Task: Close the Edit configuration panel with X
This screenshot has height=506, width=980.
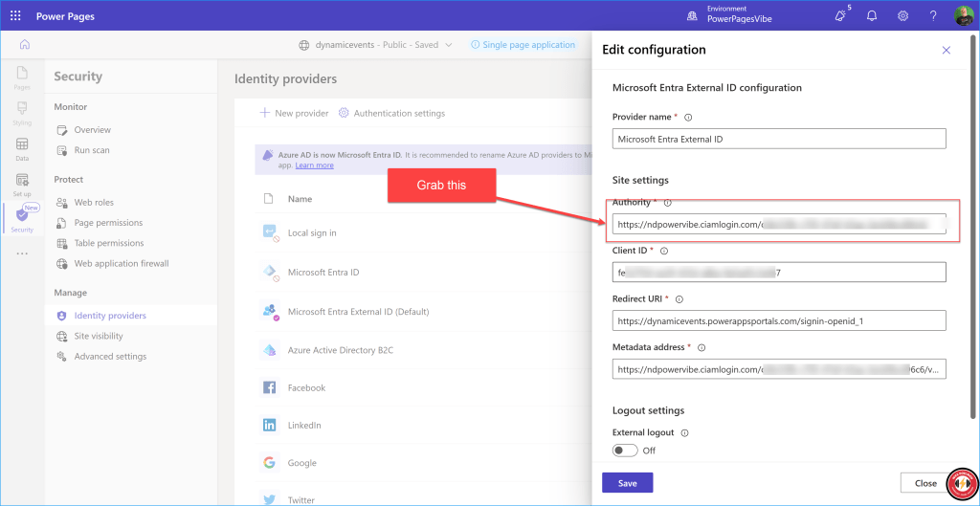Action: coord(947,50)
